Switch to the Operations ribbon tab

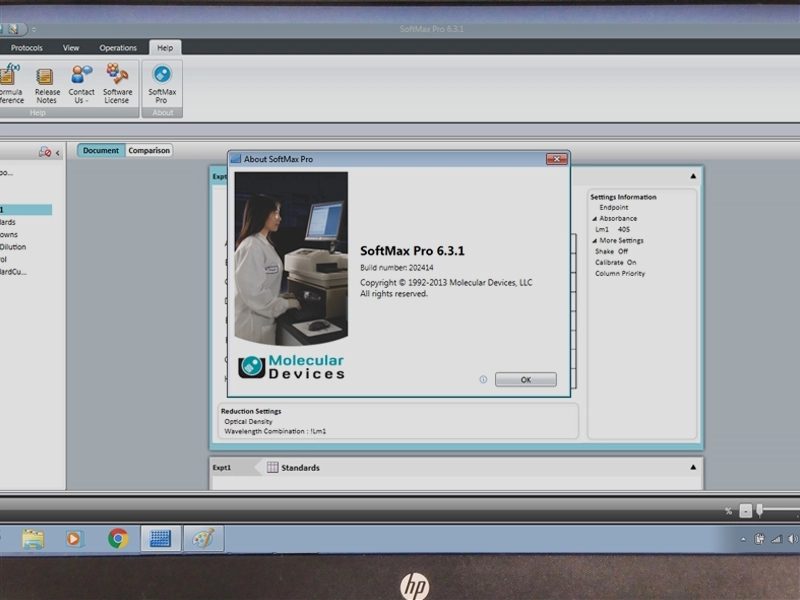point(118,48)
